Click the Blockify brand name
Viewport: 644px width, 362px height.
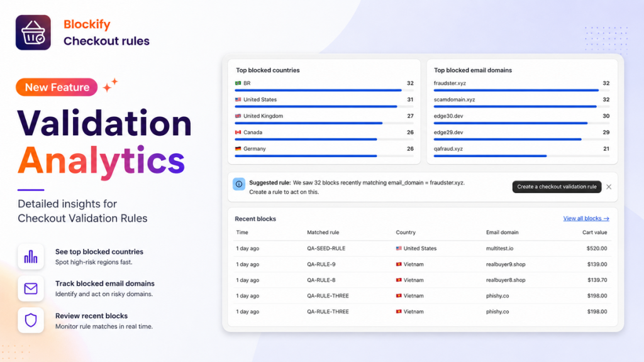pyautogui.click(x=87, y=25)
